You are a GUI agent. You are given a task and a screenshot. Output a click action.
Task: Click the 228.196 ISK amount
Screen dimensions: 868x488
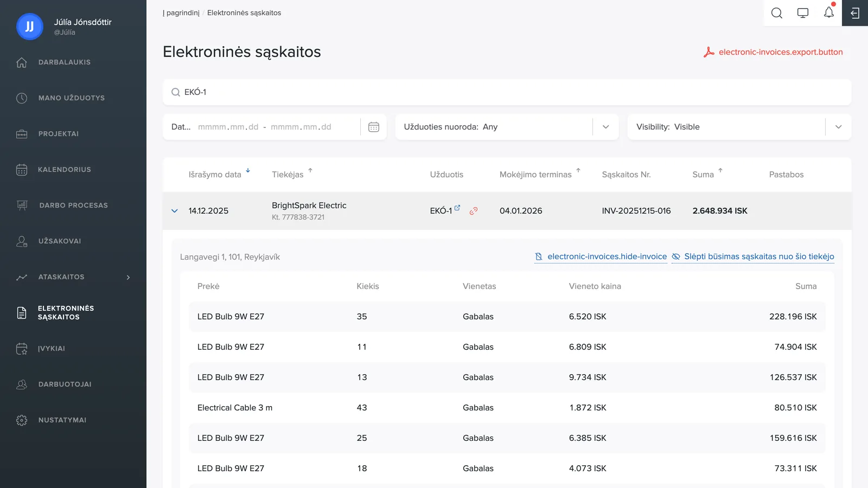click(x=793, y=317)
